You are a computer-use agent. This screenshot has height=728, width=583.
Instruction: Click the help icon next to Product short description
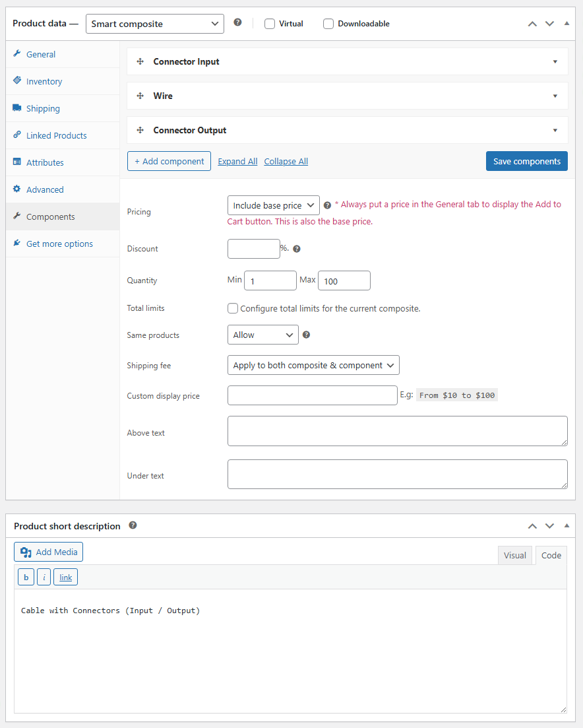click(133, 525)
